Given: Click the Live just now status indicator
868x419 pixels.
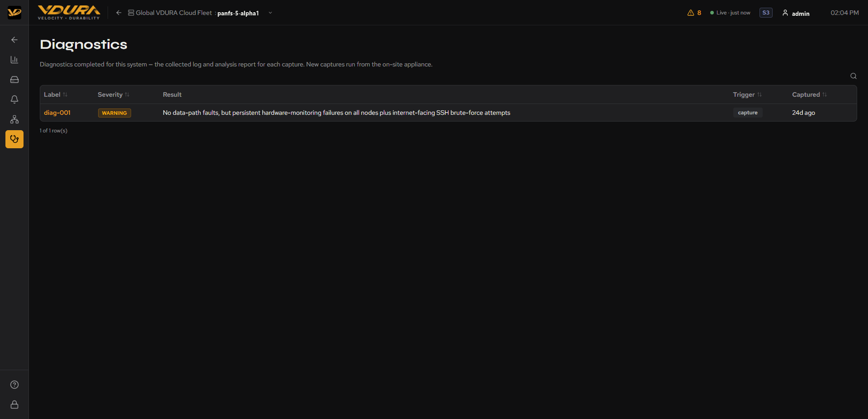Looking at the screenshot, I should pyautogui.click(x=730, y=13).
